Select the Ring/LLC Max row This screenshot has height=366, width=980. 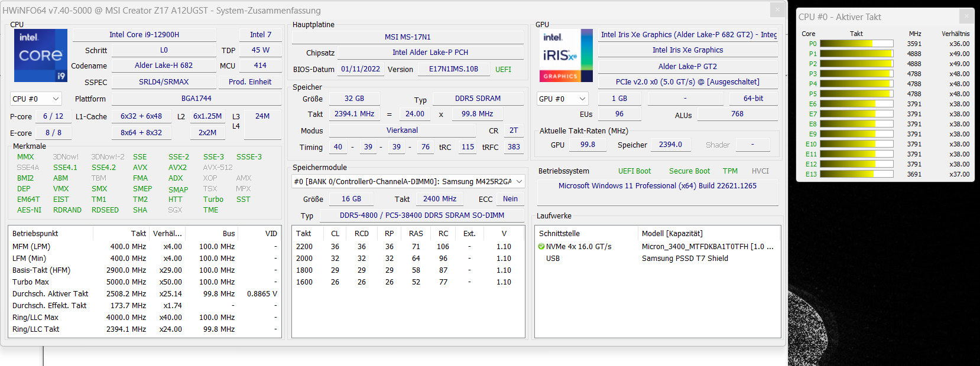(145, 318)
